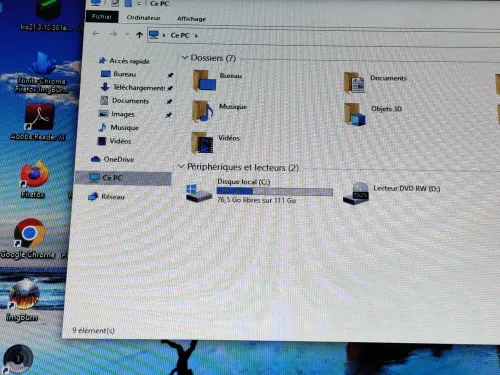The image size is (500, 375).
Task: Select Réseau in the navigation pane
Action: 113,197
